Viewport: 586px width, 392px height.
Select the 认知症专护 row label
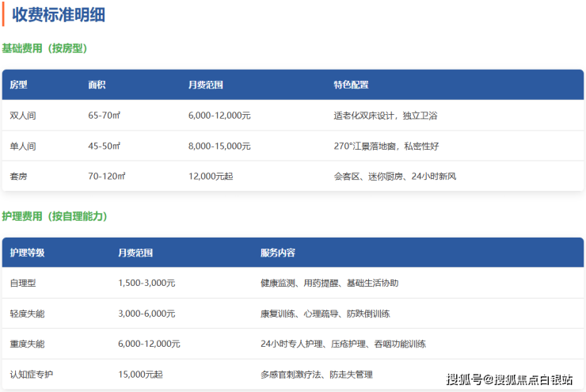[32, 374]
